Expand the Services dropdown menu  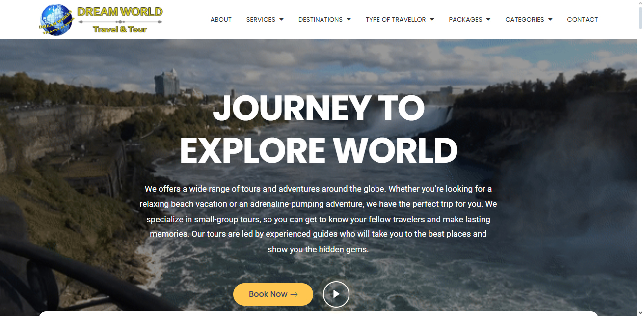point(265,20)
